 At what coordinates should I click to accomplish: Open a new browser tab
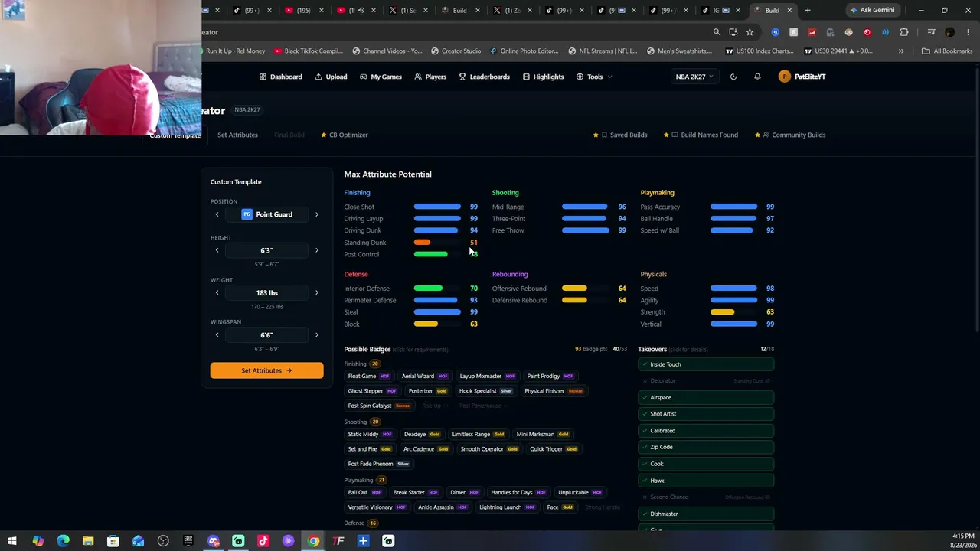(x=808, y=10)
